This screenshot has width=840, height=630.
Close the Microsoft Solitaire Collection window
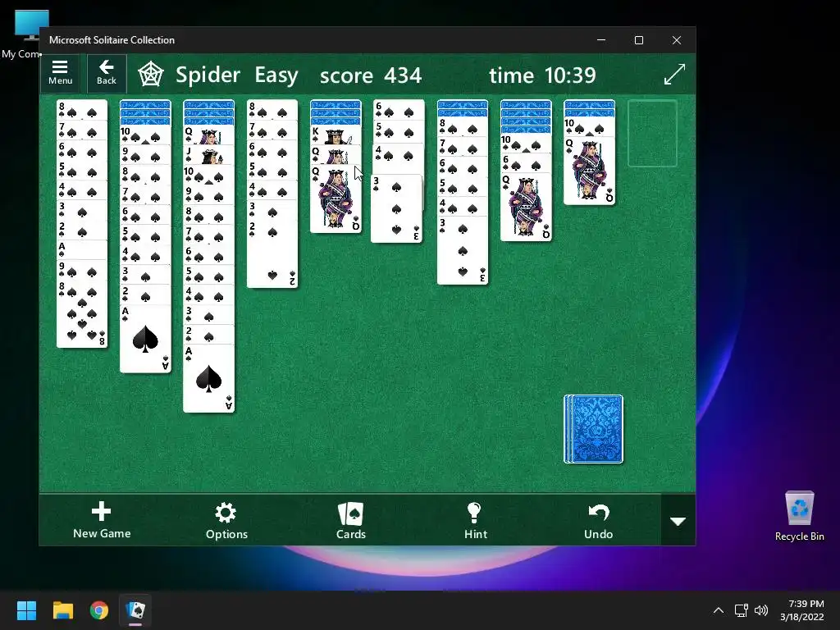677,40
